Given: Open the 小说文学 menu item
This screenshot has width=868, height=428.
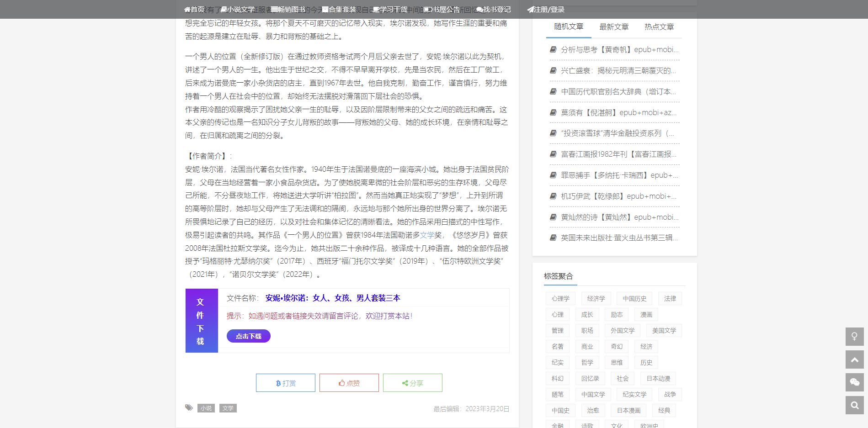Looking at the screenshot, I should [238, 9].
